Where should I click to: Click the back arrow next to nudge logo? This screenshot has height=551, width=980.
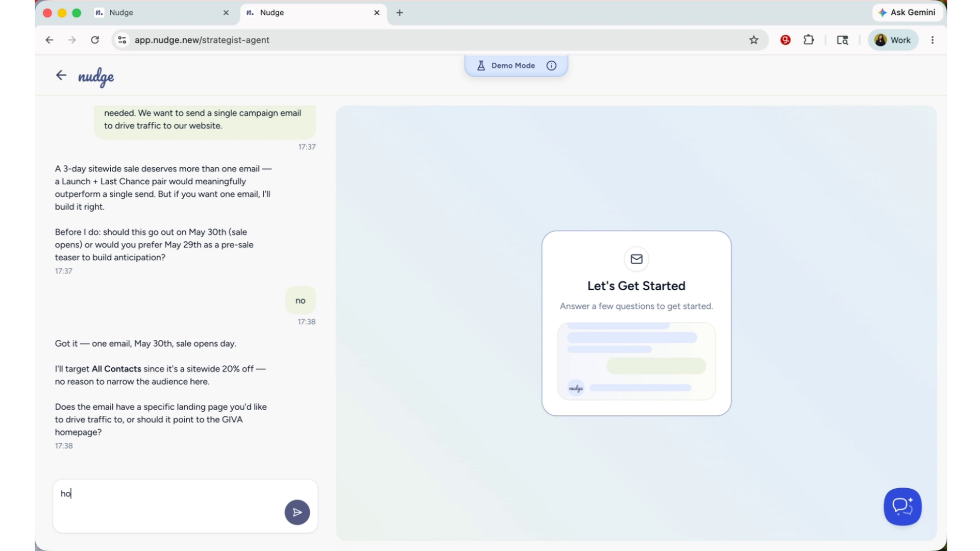point(61,76)
